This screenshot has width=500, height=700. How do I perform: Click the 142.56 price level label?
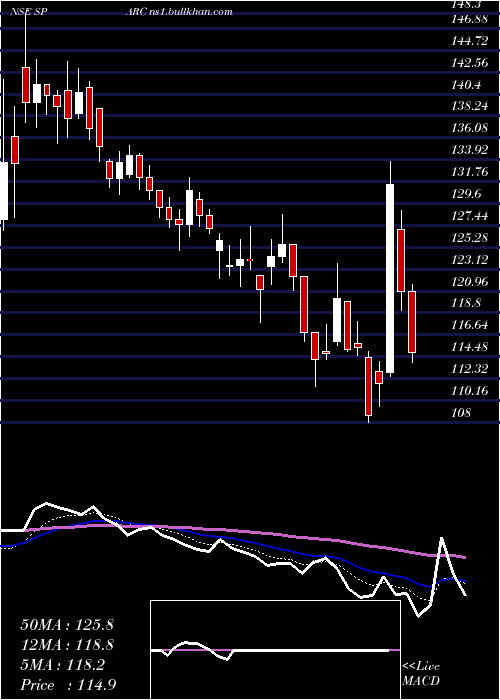tap(470, 63)
